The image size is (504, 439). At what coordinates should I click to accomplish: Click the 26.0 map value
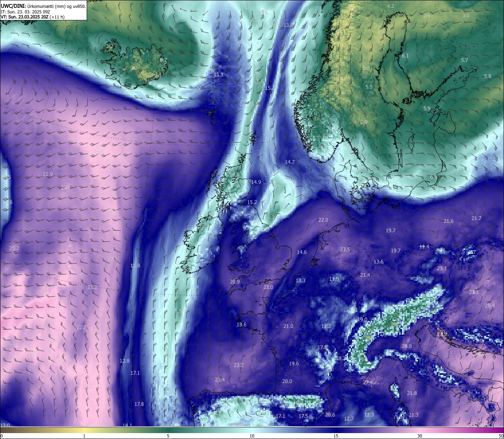pyautogui.click(x=11, y=343)
